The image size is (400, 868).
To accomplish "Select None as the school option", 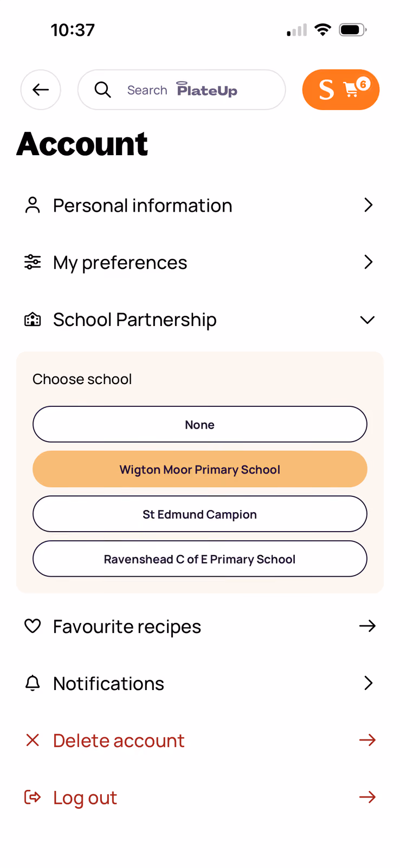I will coord(200,424).
